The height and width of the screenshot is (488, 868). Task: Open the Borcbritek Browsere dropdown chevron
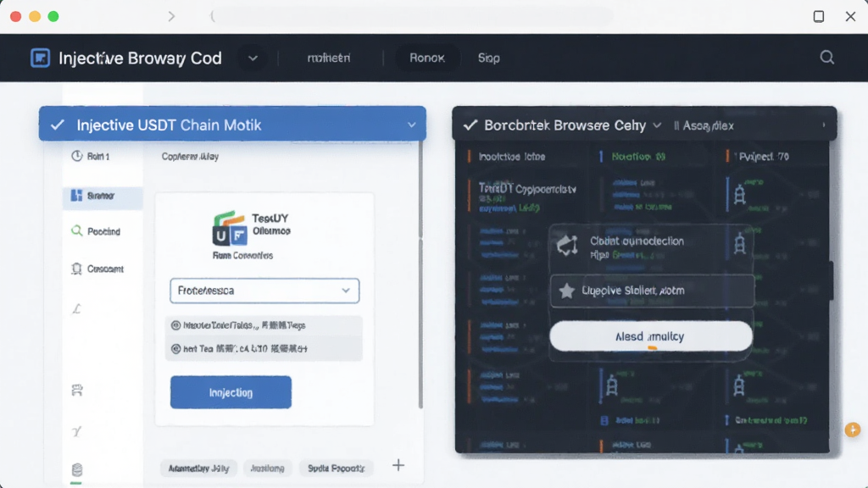coord(657,125)
